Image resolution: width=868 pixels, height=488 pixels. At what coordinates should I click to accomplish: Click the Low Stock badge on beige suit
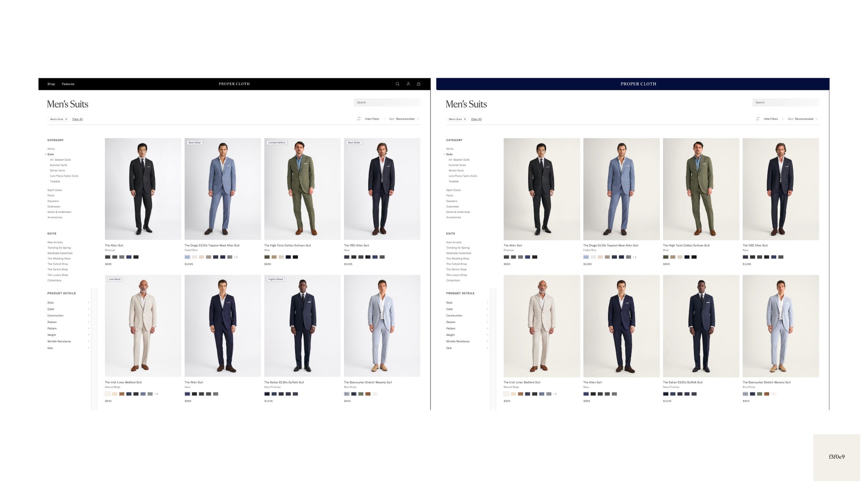115,279
